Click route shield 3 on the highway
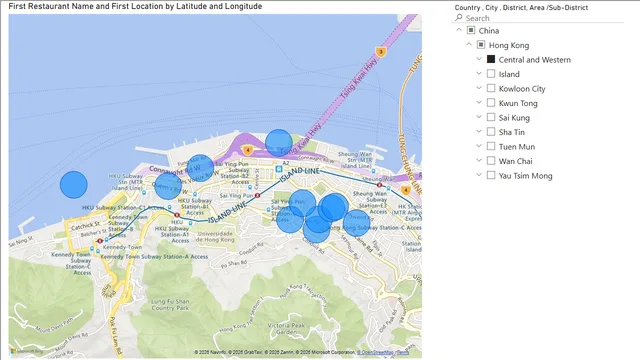The image size is (640, 360). pos(380,52)
